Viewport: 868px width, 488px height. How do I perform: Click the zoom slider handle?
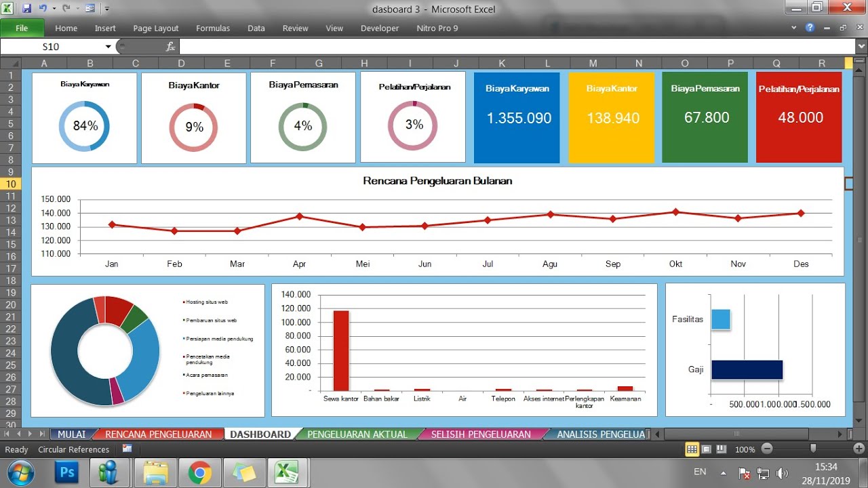point(813,449)
